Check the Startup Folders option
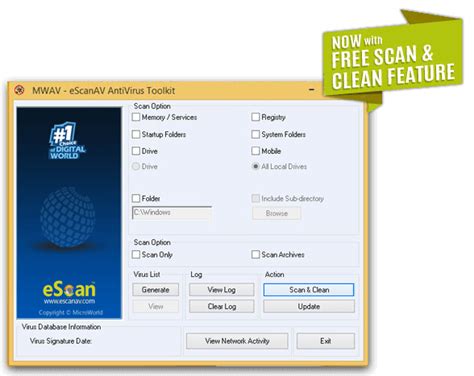The height and width of the screenshot is (376, 474). tap(136, 134)
